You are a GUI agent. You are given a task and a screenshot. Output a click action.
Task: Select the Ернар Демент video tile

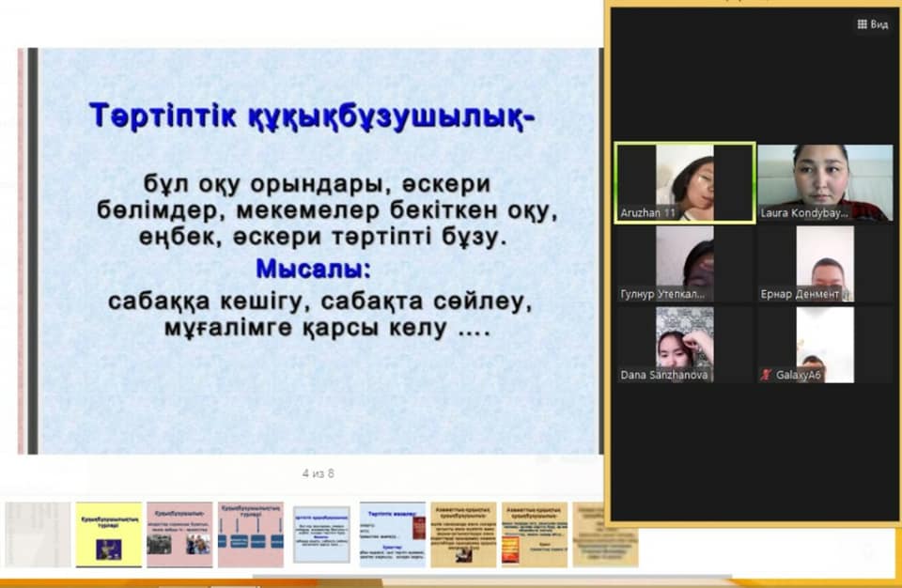(x=825, y=264)
